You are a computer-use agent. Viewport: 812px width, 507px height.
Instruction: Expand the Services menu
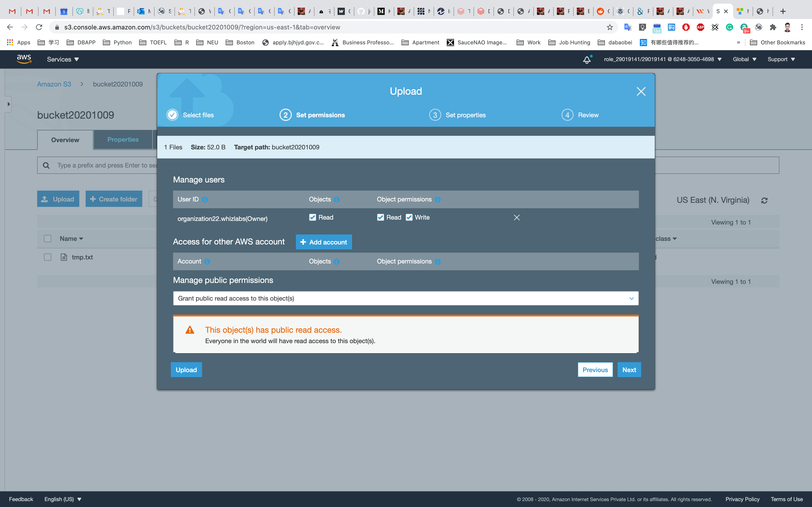(x=63, y=59)
